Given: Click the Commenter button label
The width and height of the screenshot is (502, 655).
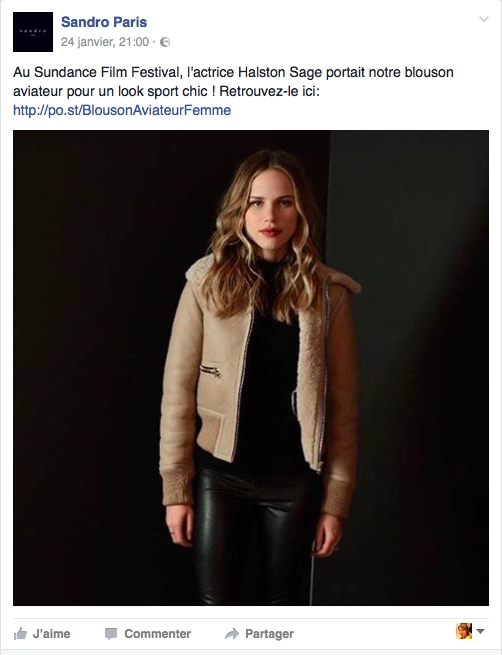Looking at the screenshot, I should click(157, 634).
